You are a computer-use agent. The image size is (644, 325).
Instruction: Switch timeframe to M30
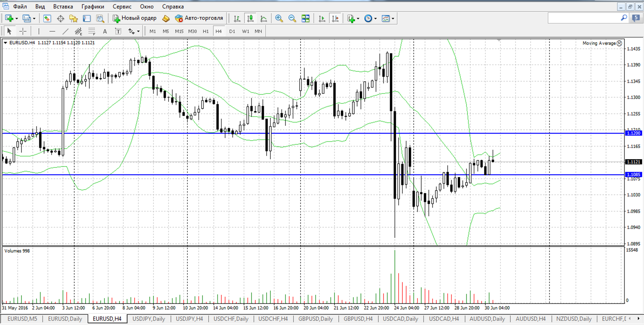point(192,31)
